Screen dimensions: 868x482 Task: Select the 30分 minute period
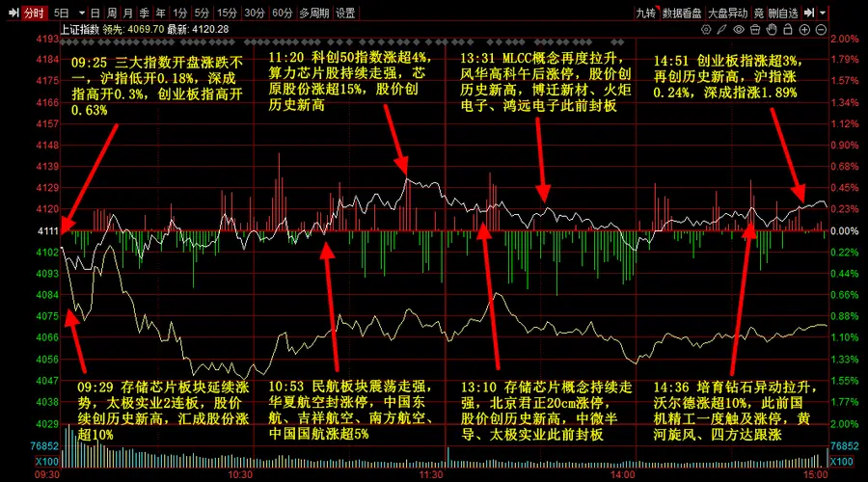[x=255, y=13]
